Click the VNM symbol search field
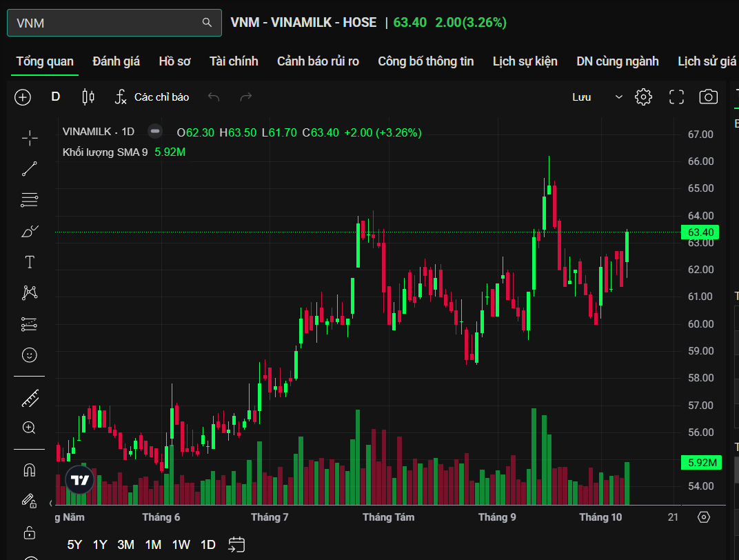The image size is (739, 560). pyautogui.click(x=107, y=23)
